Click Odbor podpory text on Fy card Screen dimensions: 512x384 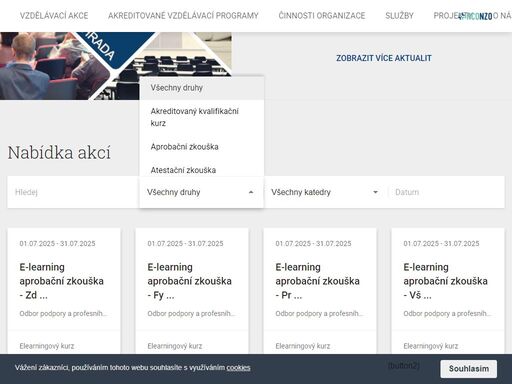pyautogui.click(x=191, y=314)
